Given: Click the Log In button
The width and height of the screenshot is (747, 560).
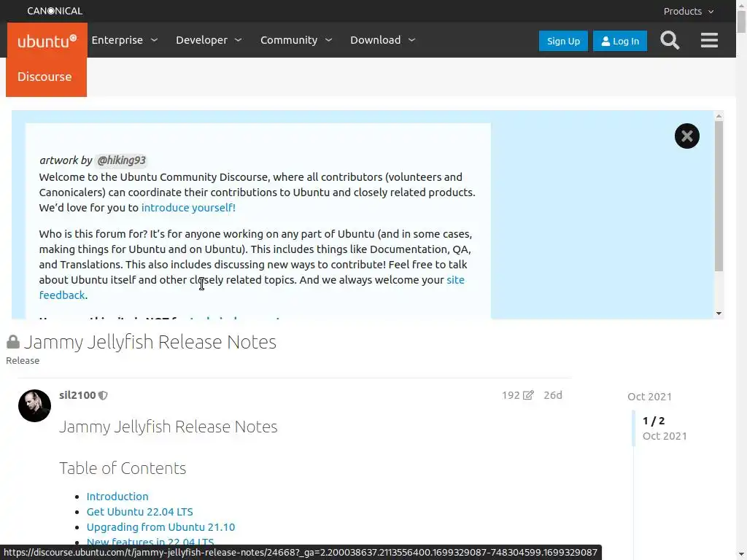Looking at the screenshot, I should [620, 41].
